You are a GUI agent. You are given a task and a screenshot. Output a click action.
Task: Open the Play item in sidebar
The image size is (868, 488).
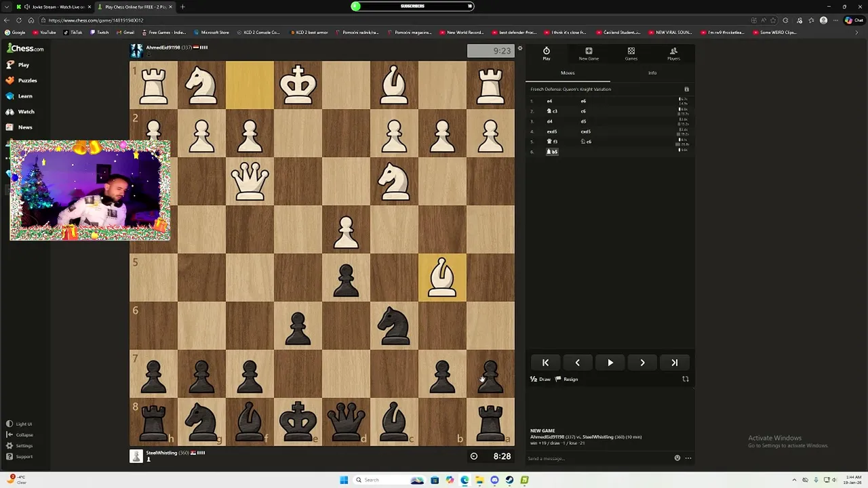(x=18, y=64)
